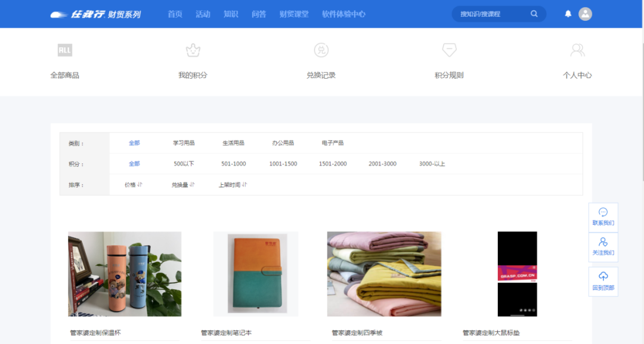The image size is (644, 344).
Task: Click the notification bell icon
Action: click(568, 14)
